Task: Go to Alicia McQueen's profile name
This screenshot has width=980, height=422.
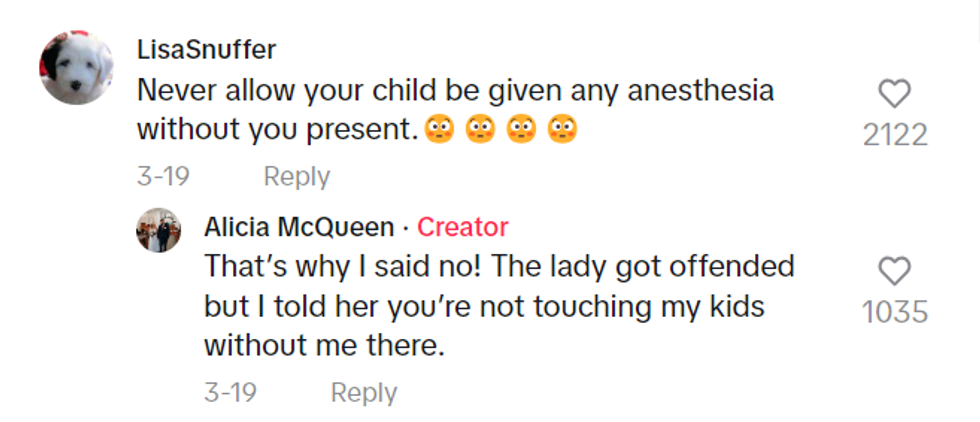Action: 299,227
